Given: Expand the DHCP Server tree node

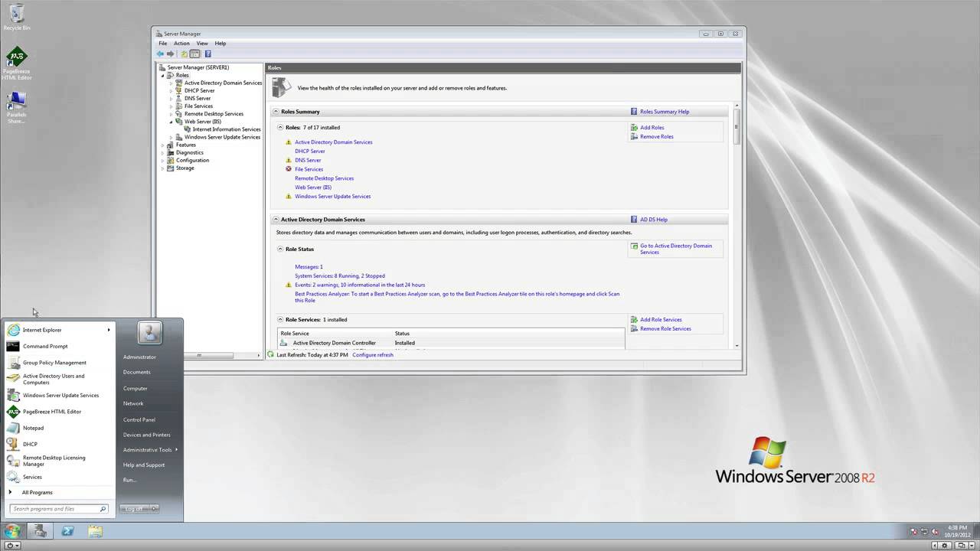Looking at the screenshot, I should (x=171, y=90).
